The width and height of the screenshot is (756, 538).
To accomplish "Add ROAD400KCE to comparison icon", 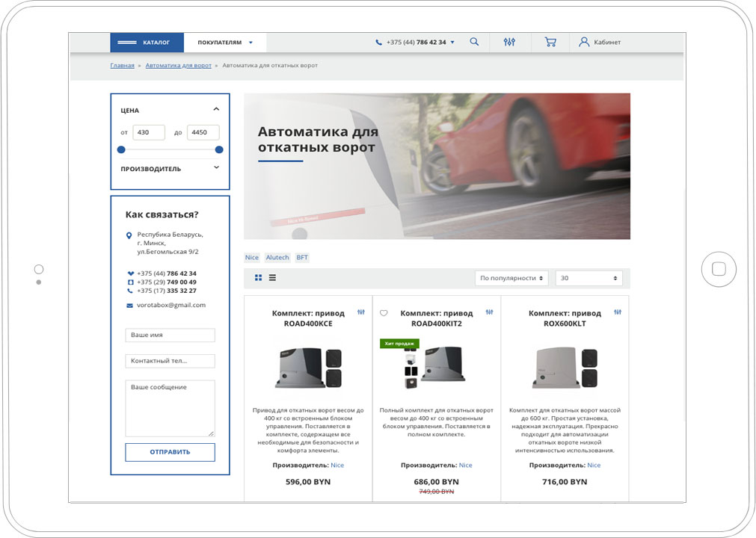I will tap(361, 312).
